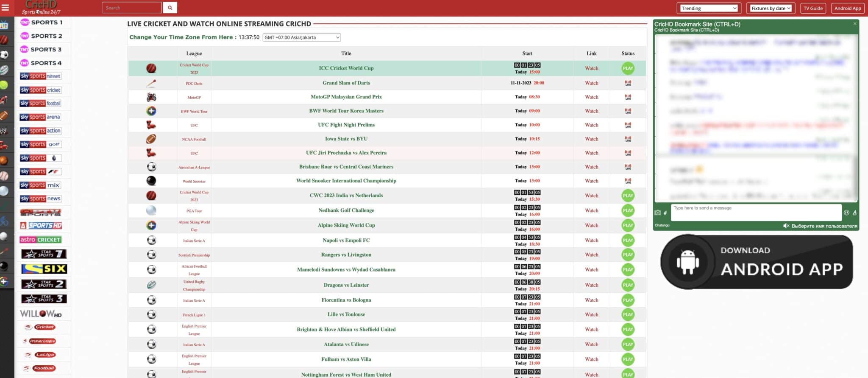Open World Snooker International Championship link
This screenshot has height=378, width=868.
pos(346,181)
